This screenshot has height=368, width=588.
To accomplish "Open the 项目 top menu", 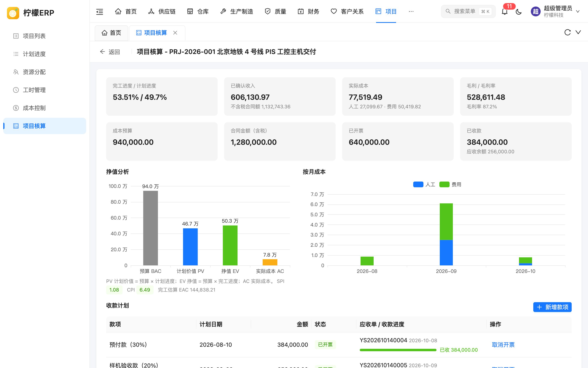I will pyautogui.click(x=386, y=11).
